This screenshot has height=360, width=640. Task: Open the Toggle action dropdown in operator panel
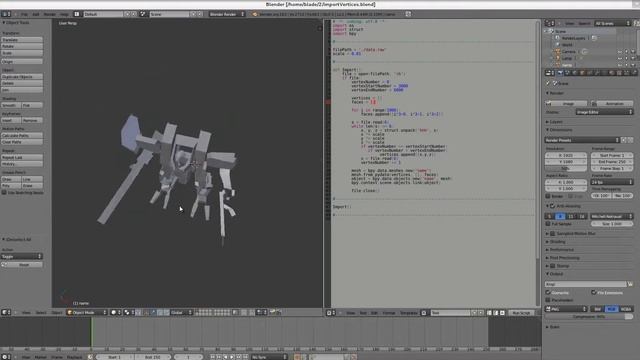tap(22, 256)
